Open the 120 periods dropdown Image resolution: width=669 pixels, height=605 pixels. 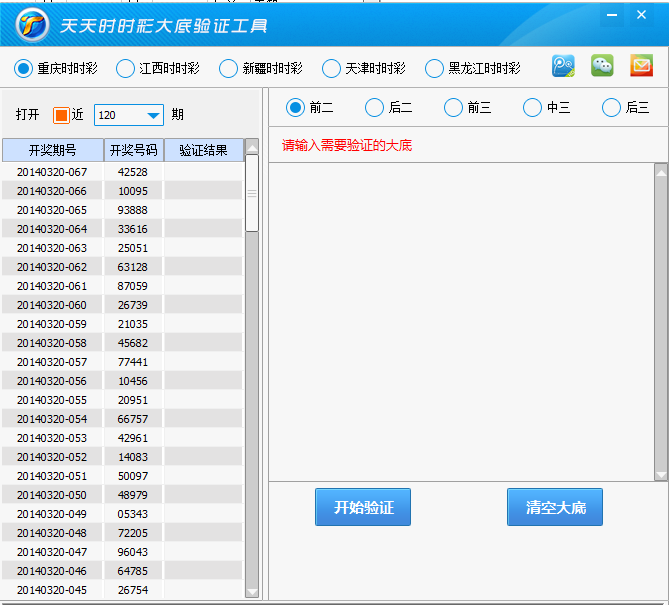click(x=129, y=115)
